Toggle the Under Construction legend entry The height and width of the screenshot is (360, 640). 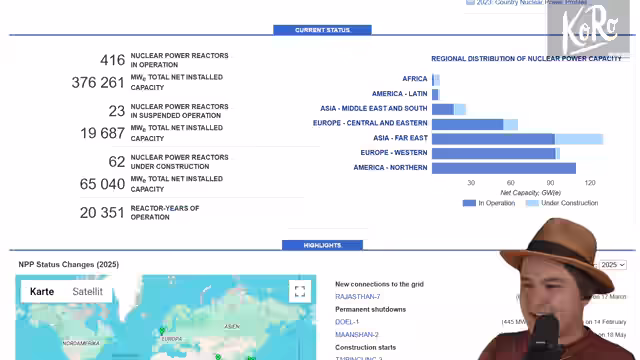point(562,203)
